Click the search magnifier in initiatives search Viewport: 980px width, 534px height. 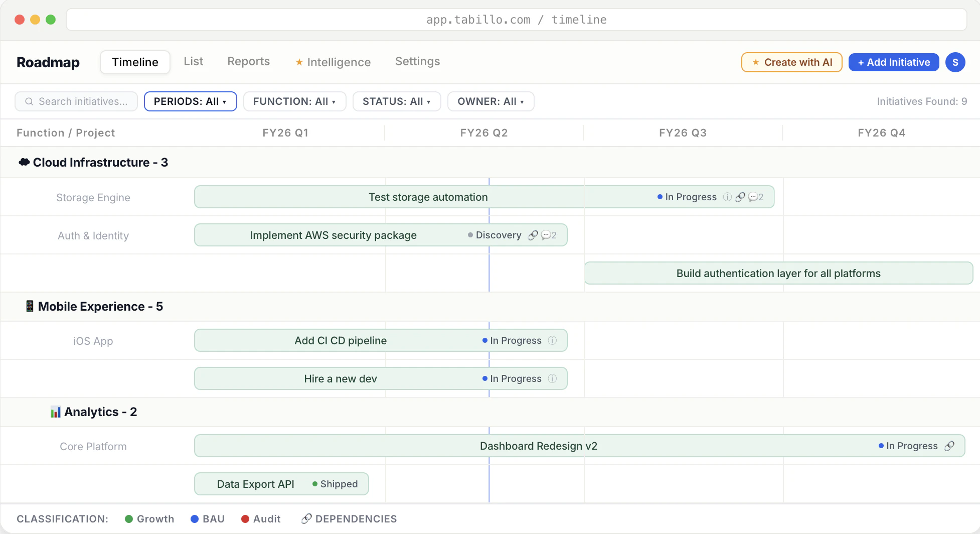(30, 101)
